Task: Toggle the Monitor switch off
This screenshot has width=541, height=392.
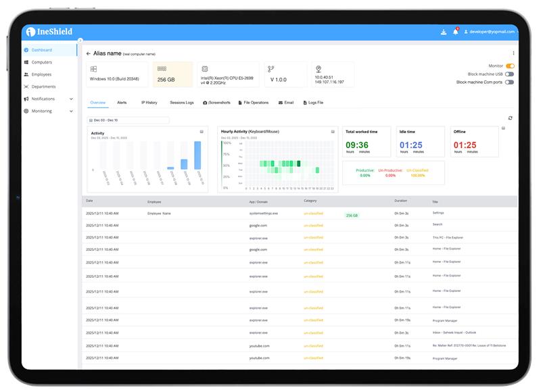Action: click(x=510, y=66)
